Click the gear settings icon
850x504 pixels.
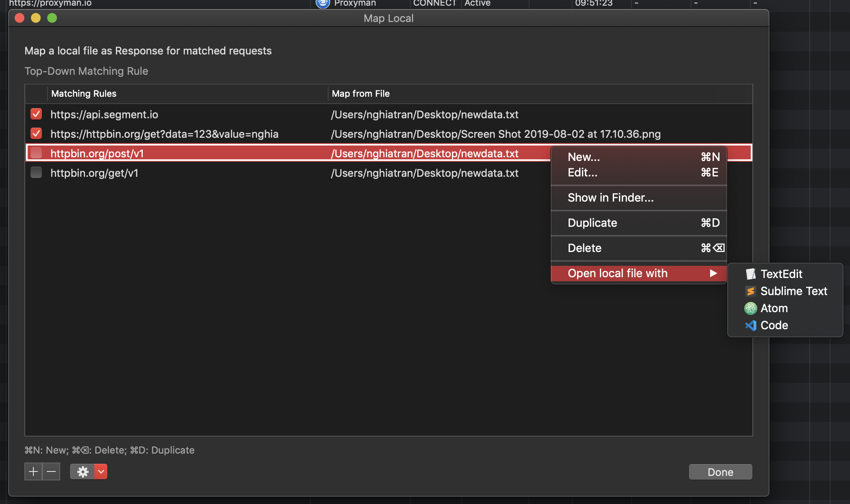(83, 471)
